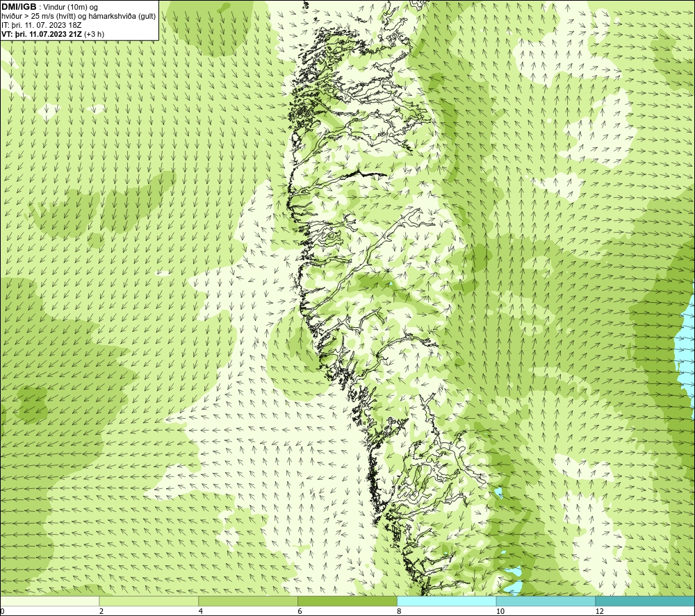Click the scale label '6'
The image size is (695, 616).
300,612
